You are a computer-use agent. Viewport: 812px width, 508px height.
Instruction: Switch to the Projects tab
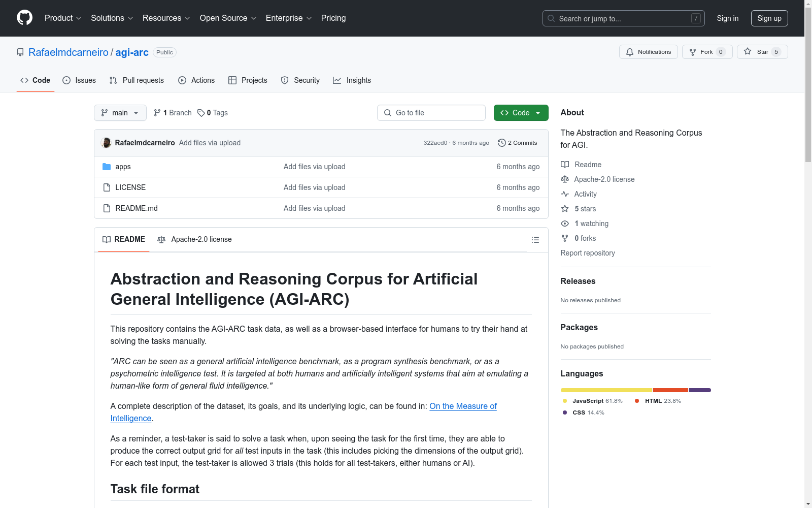point(248,80)
